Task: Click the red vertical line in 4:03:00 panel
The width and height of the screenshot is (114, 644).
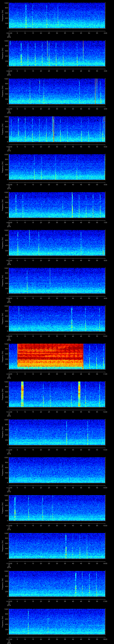Action: coord(95,91)
